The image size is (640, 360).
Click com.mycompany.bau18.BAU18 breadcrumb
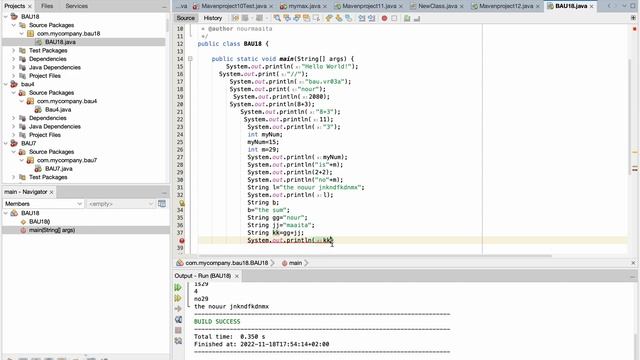[227, 263]
